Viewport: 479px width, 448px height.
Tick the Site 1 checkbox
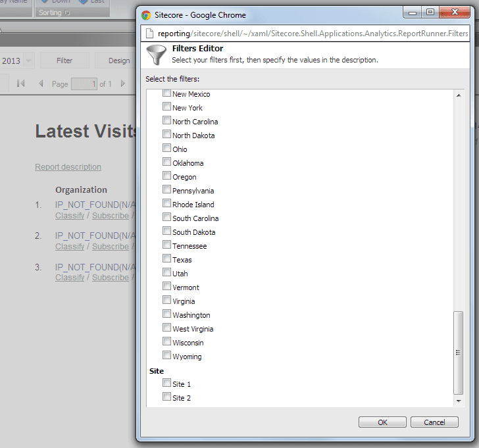[166, 384]
